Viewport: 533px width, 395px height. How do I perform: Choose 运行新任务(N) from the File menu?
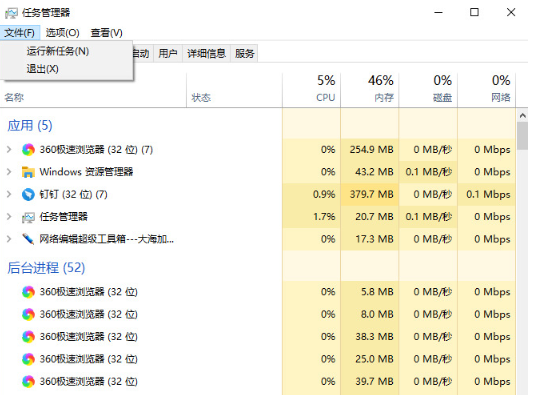[x=58, y=51]
